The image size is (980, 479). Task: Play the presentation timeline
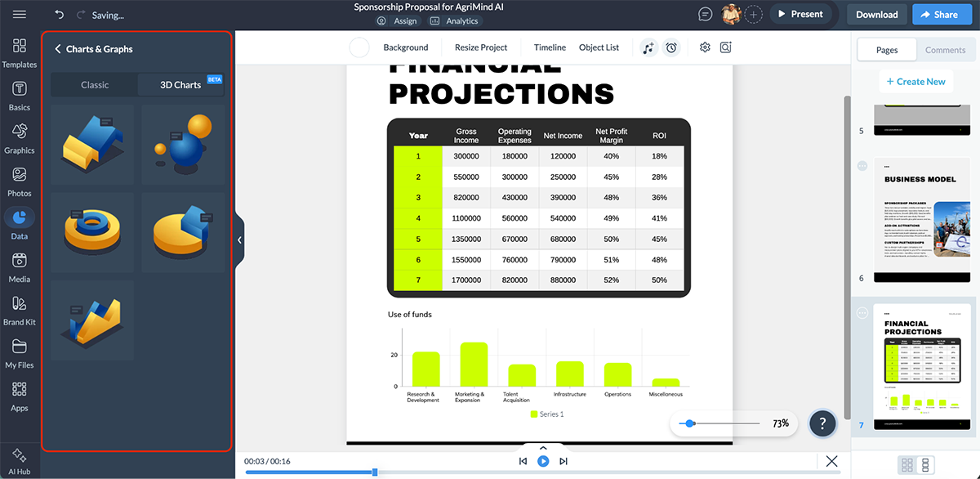click(x=542, y=460)
